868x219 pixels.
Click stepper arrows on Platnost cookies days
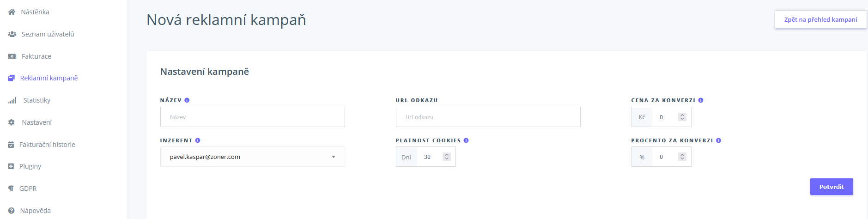447,157
